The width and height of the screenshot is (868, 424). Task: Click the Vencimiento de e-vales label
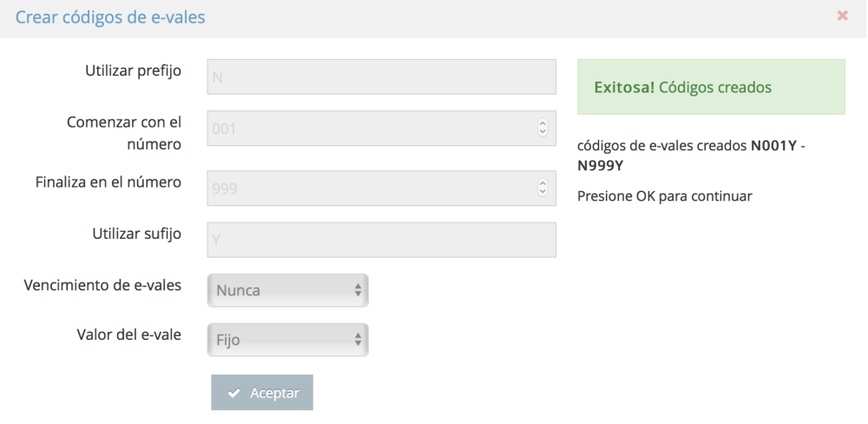click(x=102, y=284)
